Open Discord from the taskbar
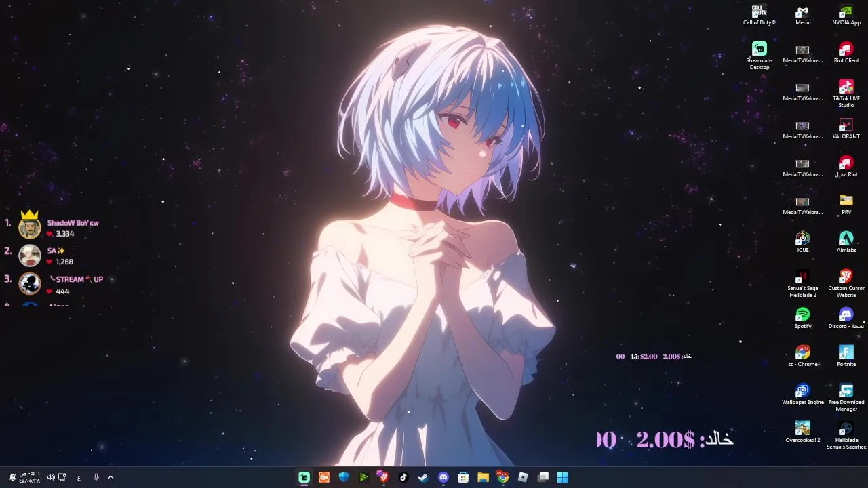Screen dimensions: 868x488 (x=443, y=477)
